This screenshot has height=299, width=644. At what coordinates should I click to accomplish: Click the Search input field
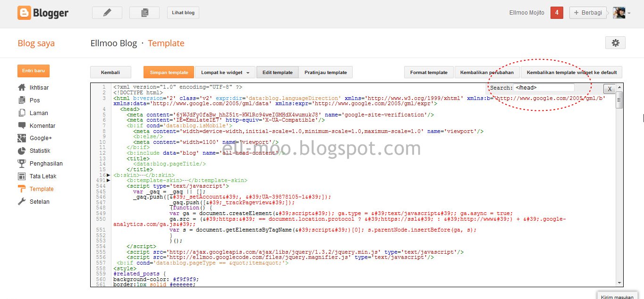544,87
